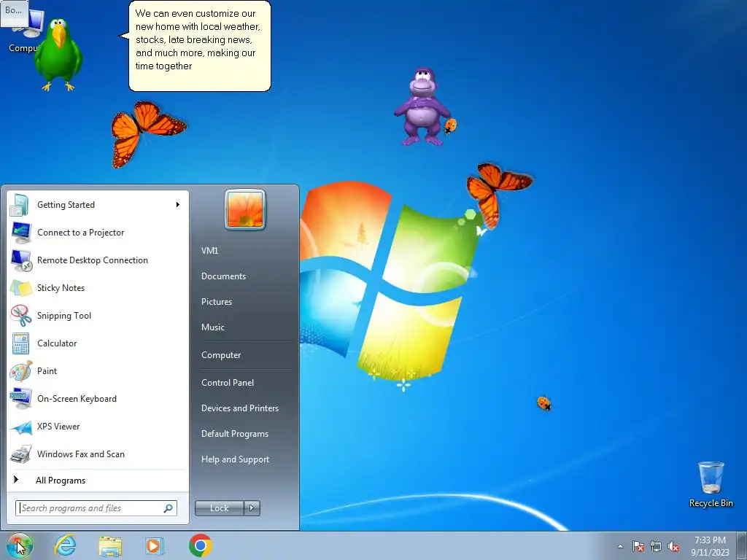Select the Recycle Bin desktop icon

711,484
